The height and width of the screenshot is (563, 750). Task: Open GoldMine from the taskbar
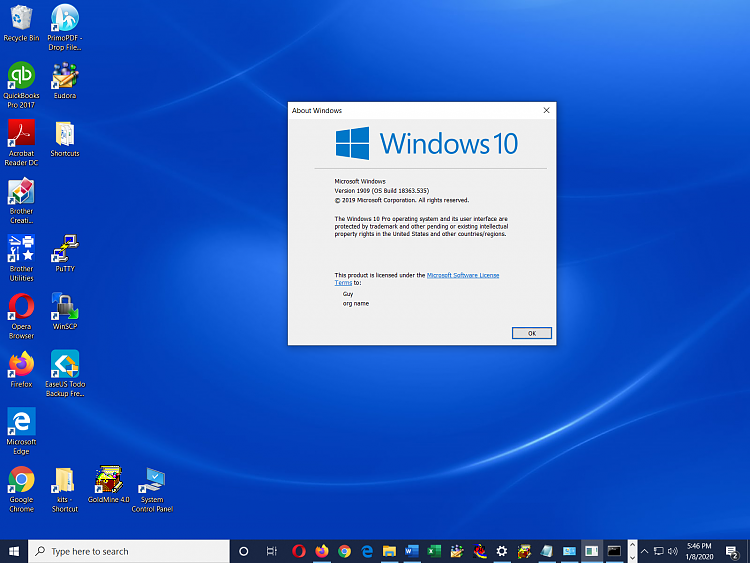[524, 552]
